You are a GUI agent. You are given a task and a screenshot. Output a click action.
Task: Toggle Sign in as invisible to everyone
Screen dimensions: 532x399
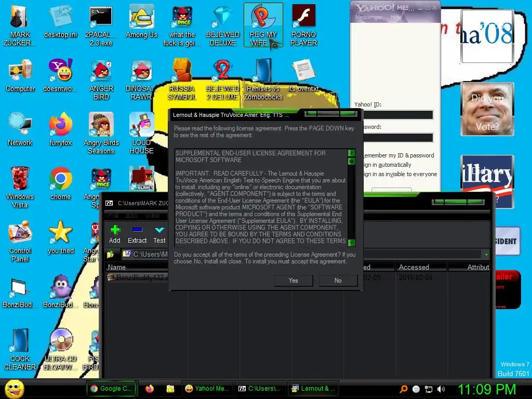click(x=400, y=174)
